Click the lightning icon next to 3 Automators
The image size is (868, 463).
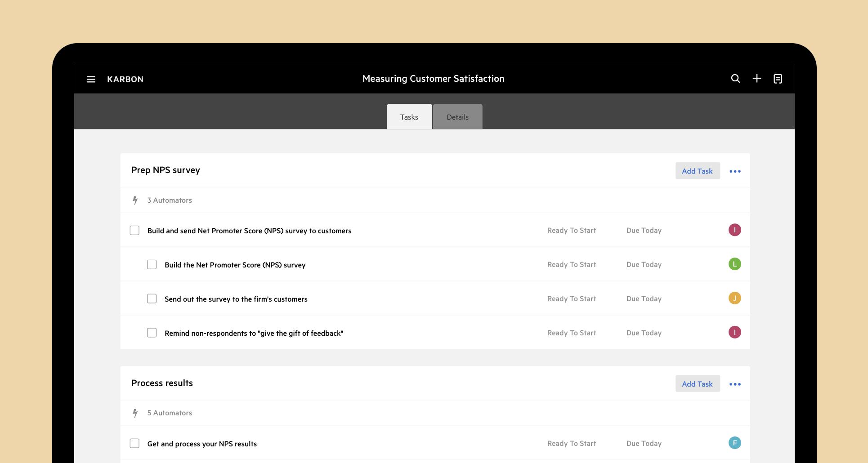135,200
